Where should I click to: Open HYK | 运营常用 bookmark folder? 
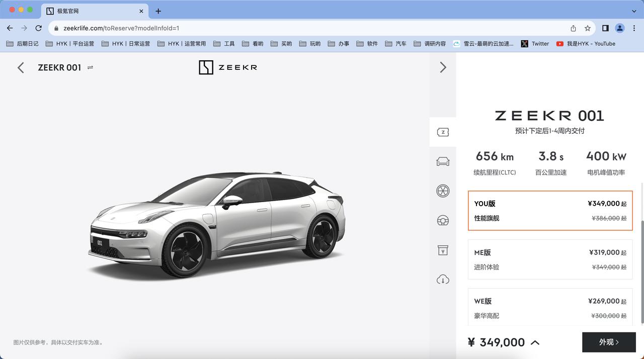182,44
